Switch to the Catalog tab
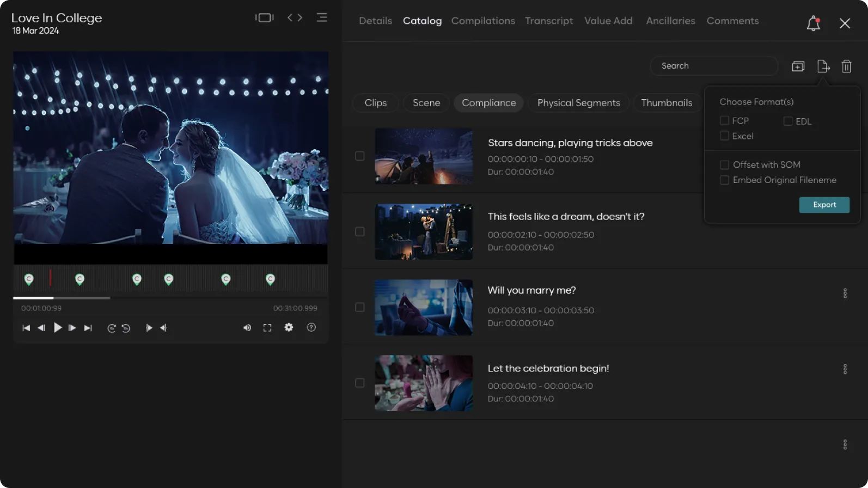This screenshot has height=488, width=868. click(x=422, y=21)
